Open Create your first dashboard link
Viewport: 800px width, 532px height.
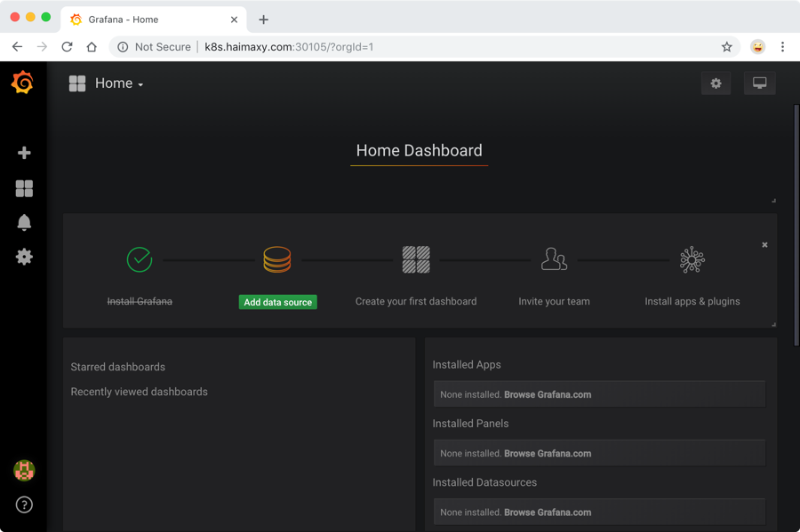(416, 302)
